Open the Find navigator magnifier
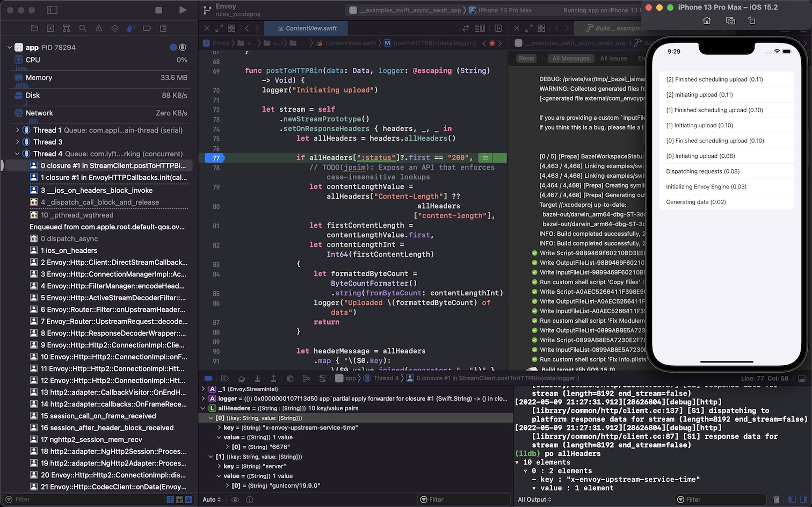Viewport: 812px width, 507px height. click(83, 28)
